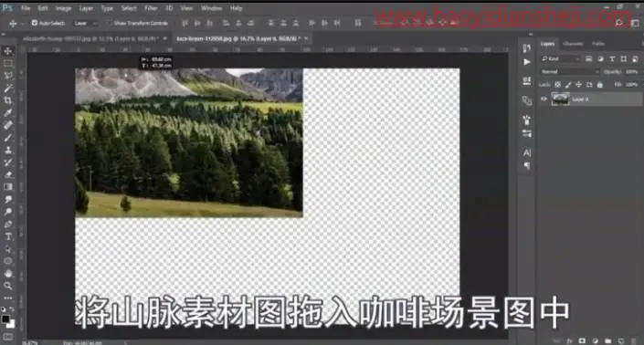Toggle lock transparent pixels
This screenshot has width=644, height=345.
(557, 85)
